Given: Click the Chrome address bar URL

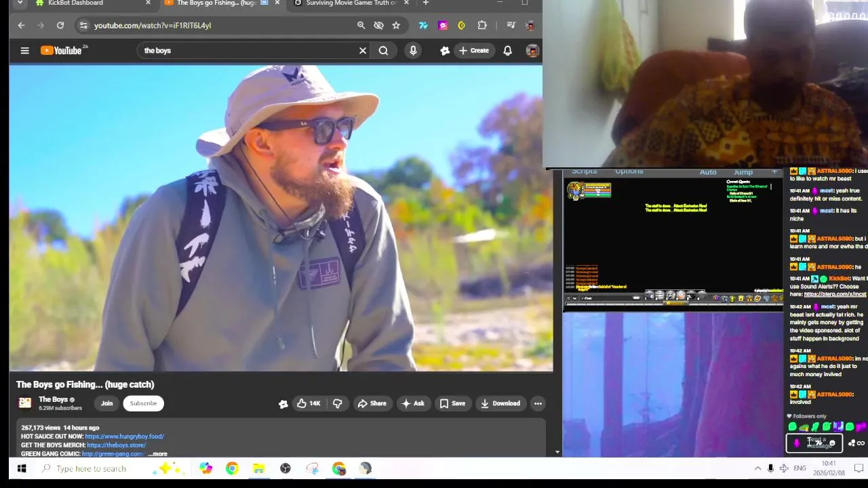Looking at the screenshot, I should (x=153, y=25).
